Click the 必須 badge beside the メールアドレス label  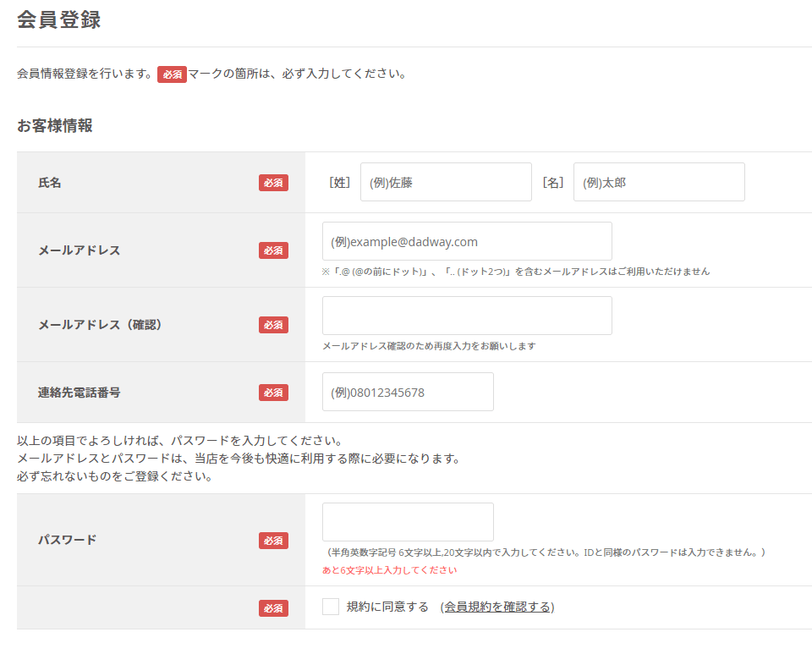tap(273, 250)
